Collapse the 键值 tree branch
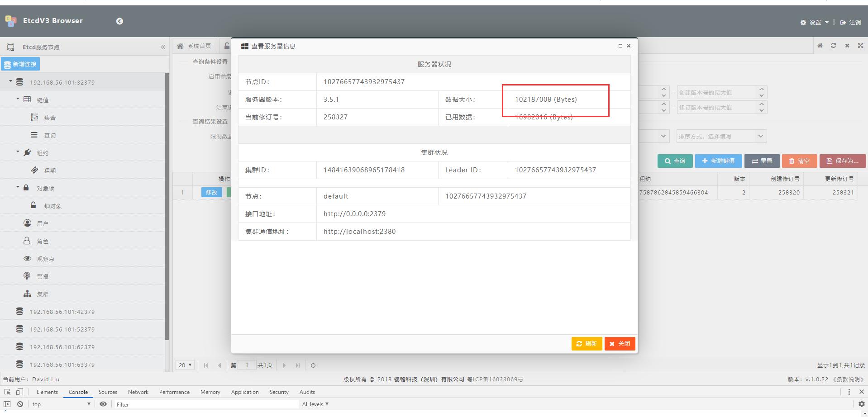Screen dimensions: 868x417 [18, 99]
